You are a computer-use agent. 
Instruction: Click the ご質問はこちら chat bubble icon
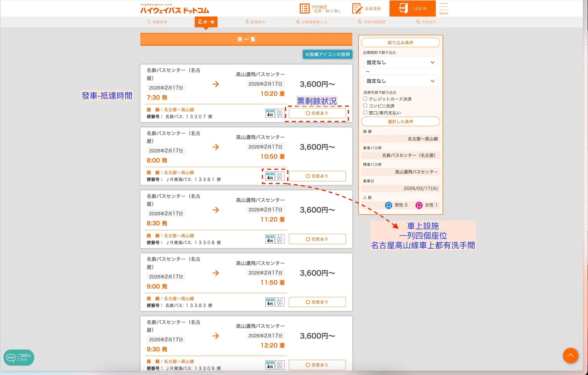11,358
